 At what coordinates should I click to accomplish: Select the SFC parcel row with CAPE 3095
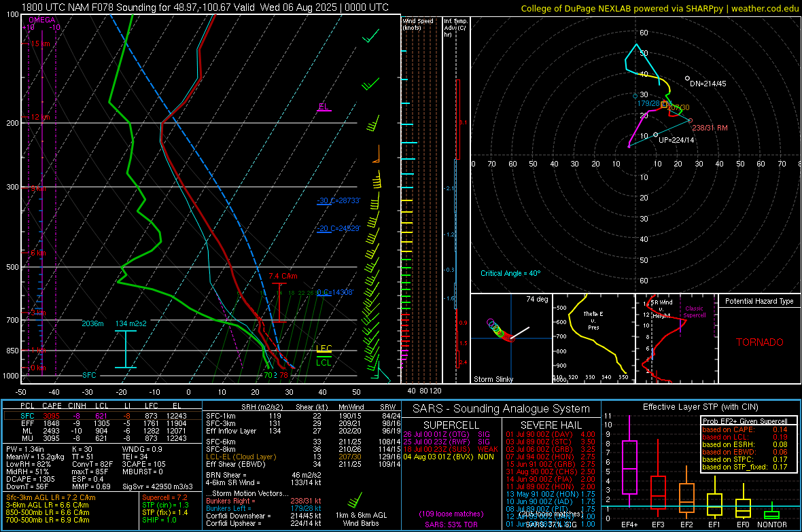pos(103,416)
